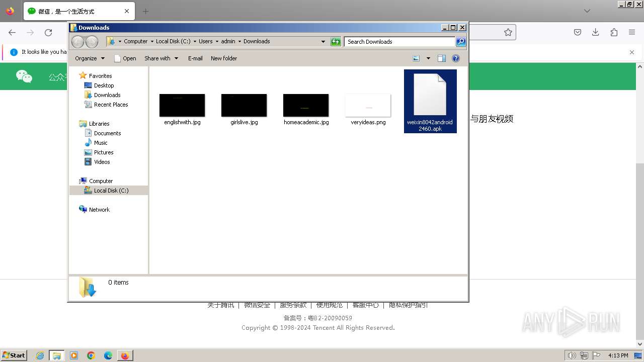Select the girlslive.jpg thumbnail
The width and height of the screenshot is (644, 362).
pyautogui.click(x=244, y=105)
